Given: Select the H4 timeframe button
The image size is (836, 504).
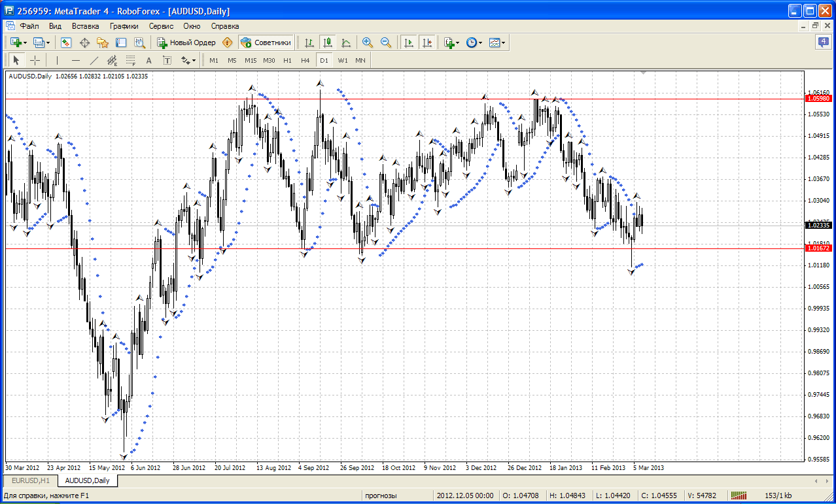Looking at the screenshot, I should click(305, 60).
